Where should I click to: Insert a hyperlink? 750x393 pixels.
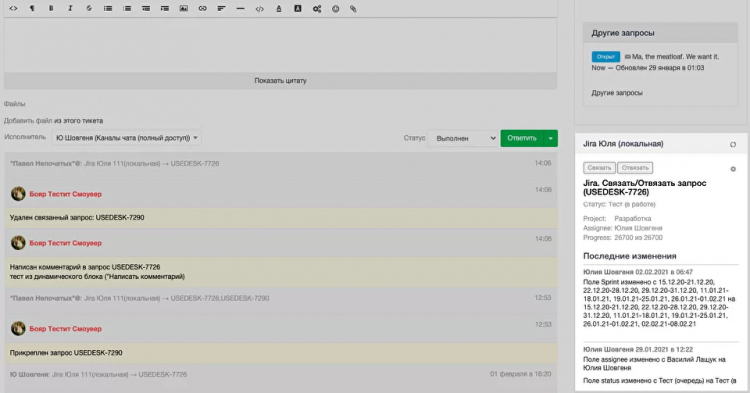202,9
